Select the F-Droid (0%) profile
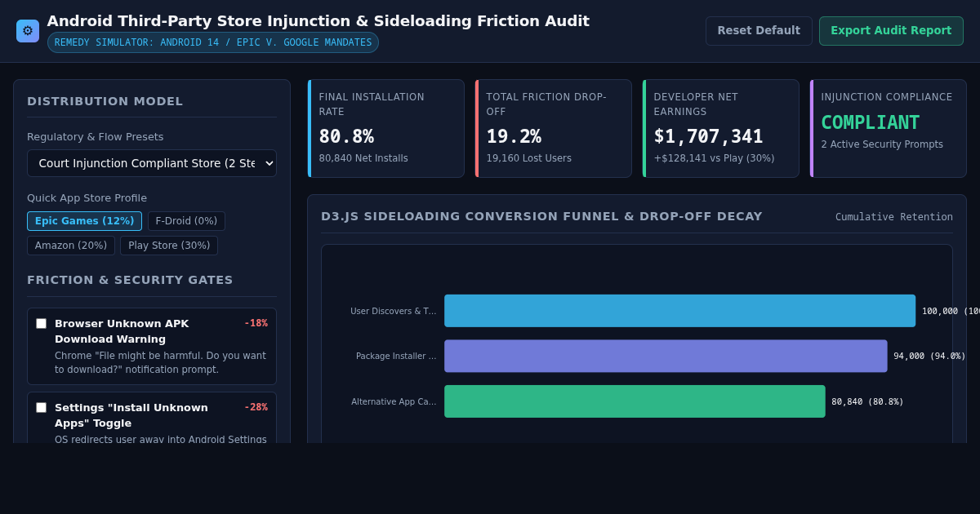Viewport: 980px width, 514px height. [x=186, y=221]
